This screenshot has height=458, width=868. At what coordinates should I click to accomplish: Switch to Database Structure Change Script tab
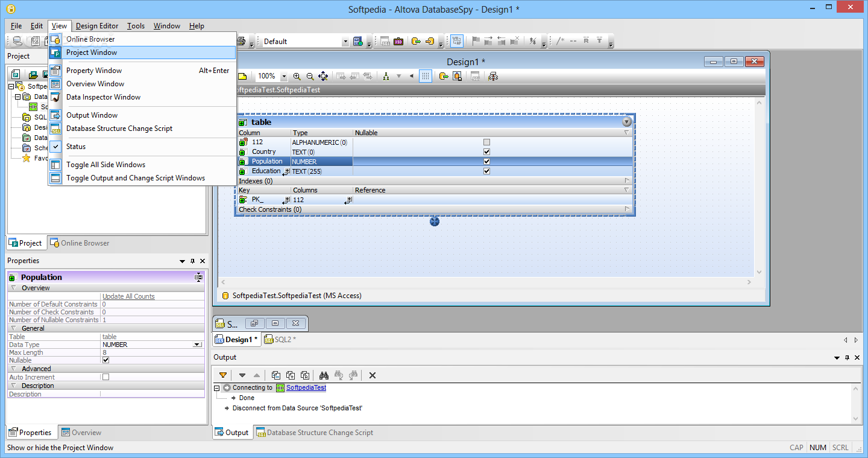point(315,433)
